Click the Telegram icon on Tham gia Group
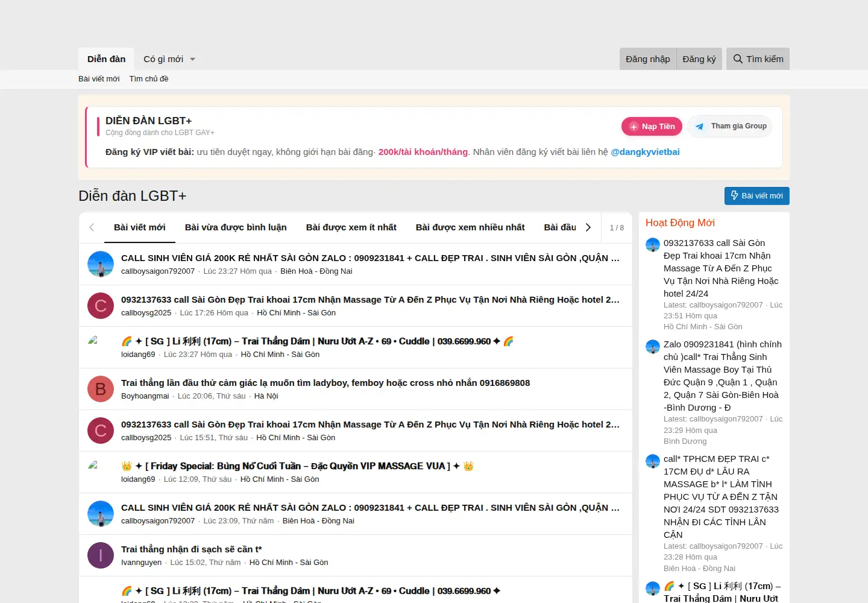Screen dimensions: 868x603 point(699,127)
